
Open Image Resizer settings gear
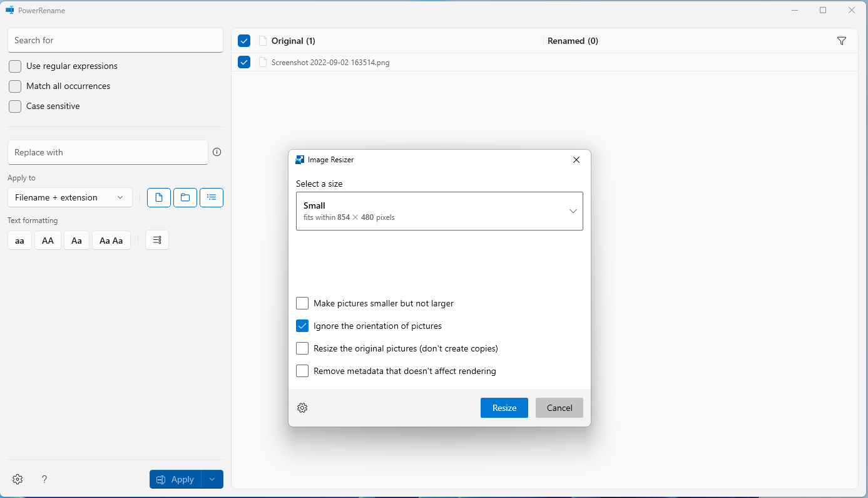tap(302, 408)
